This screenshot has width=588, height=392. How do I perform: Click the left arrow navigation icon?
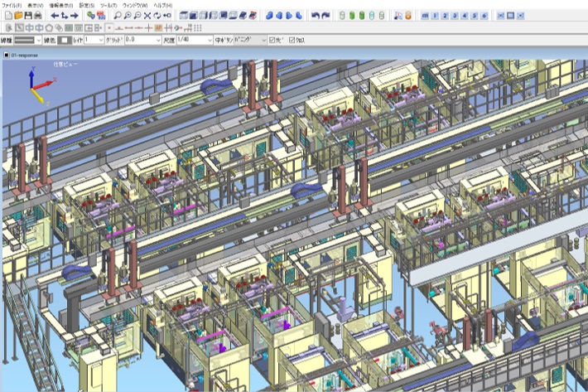click(55, 16)
